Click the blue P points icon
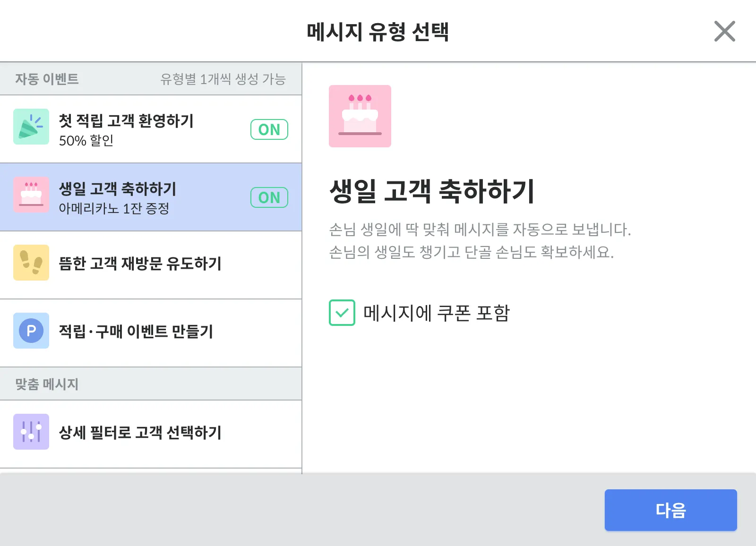 pos(31,331)
